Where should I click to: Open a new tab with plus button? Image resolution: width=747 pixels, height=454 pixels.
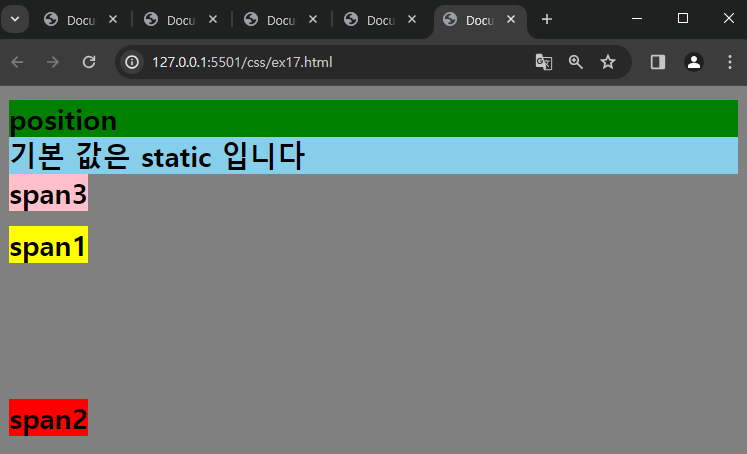click(x=547, y=20)
